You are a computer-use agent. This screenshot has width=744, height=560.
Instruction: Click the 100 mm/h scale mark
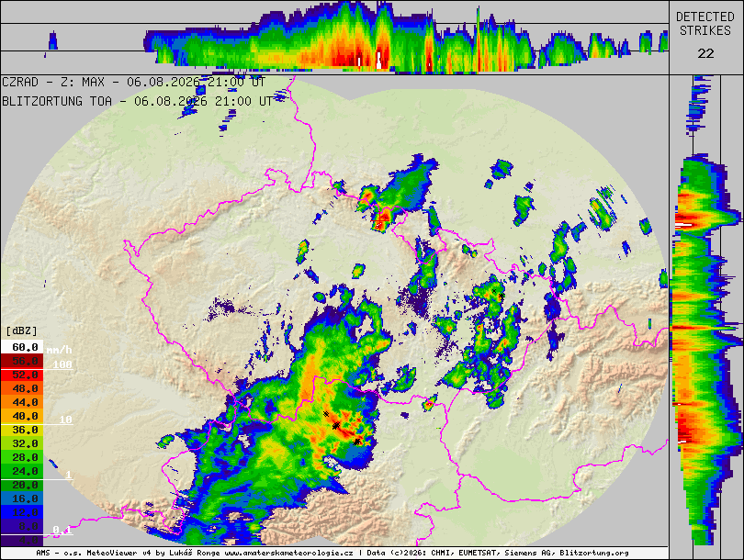62,364
